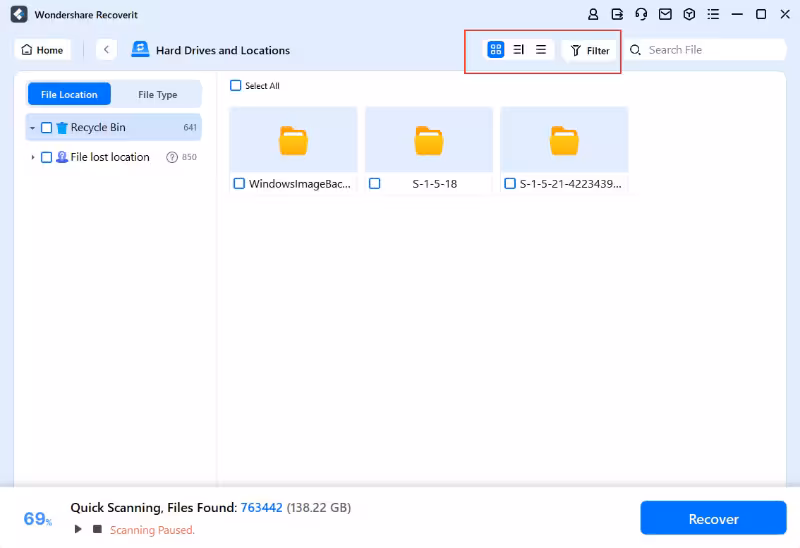The height and width of the screenshot is (548, 800).
Task: Click the help question mark beside File lost location
Action: (172, 157)
